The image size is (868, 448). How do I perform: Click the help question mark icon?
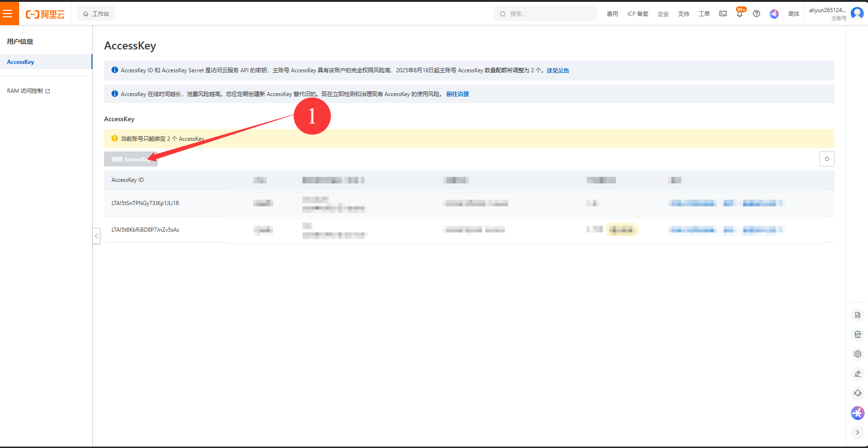(757, 14)
